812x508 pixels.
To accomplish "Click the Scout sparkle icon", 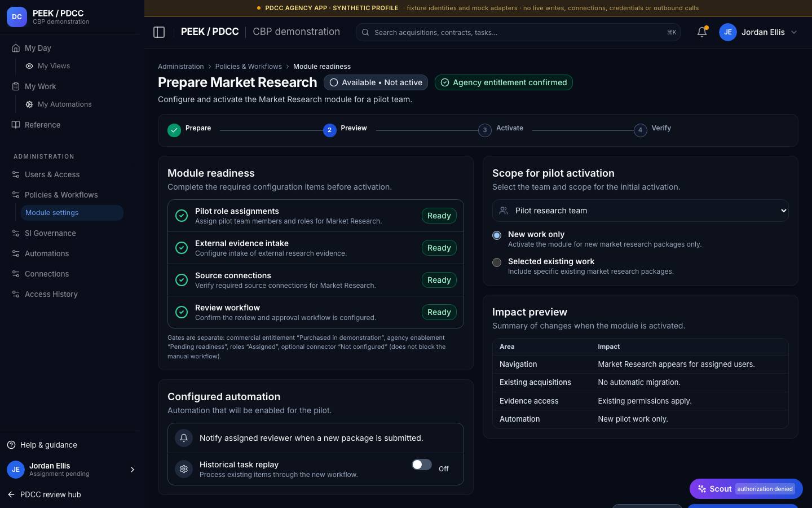I will 702,489.
